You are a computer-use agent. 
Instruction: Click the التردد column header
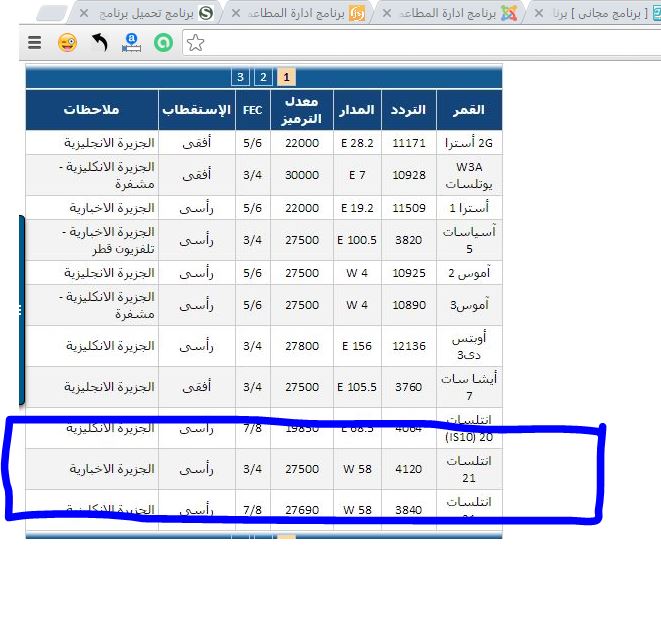[x=408, y=110]
